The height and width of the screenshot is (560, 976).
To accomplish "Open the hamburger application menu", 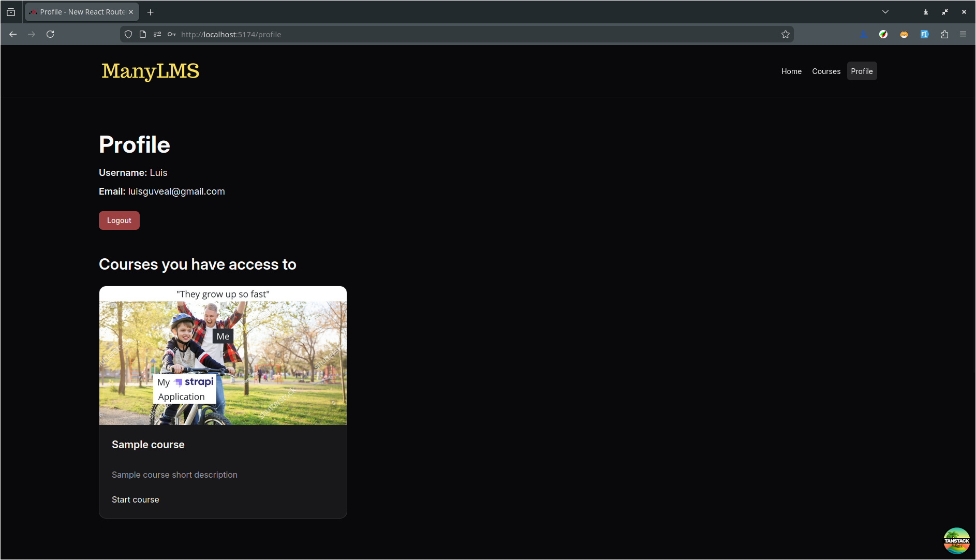I will tap(963, 34).
